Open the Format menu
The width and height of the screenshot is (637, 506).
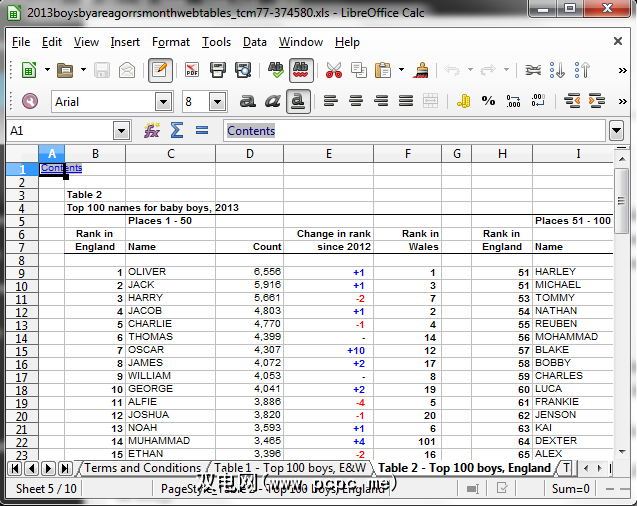[171, 42]
